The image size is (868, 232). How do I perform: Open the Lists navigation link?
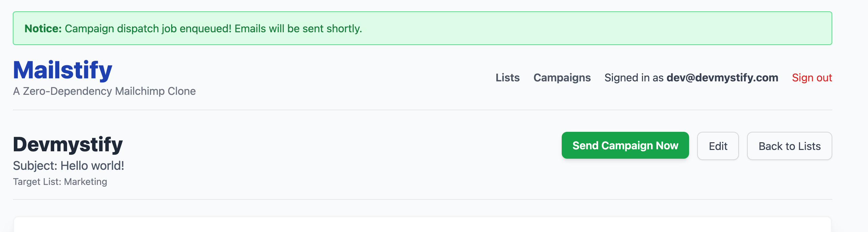click(507, 78)
